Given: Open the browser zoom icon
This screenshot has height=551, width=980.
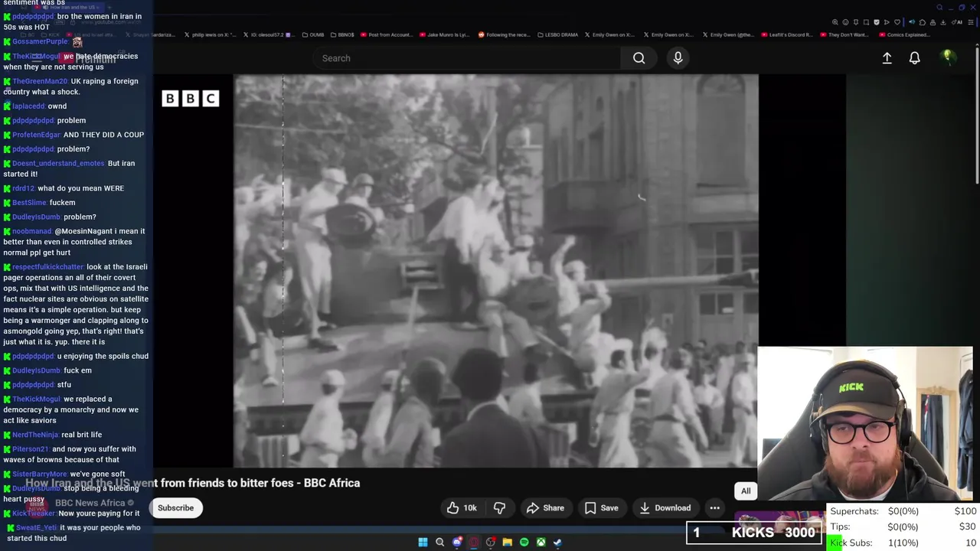Looking at the screenshot, I should 835,22.
